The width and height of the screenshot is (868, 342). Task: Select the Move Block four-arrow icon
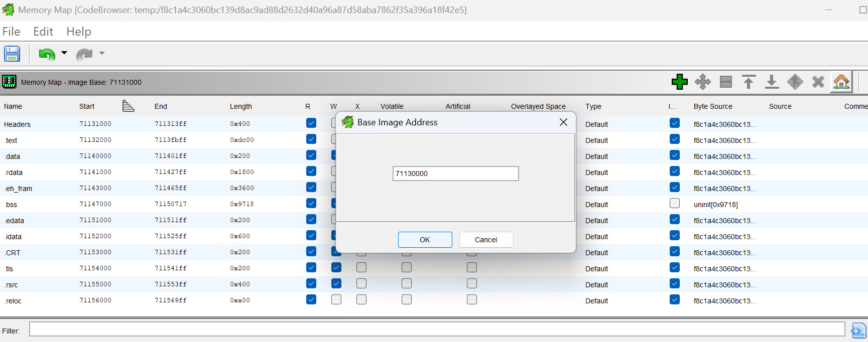[x=702, y=82]
